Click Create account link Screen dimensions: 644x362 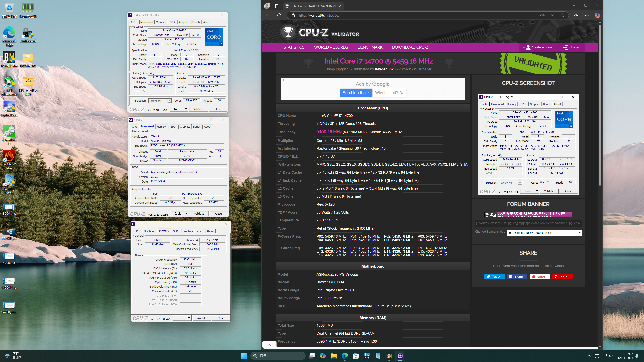point(539,47)
